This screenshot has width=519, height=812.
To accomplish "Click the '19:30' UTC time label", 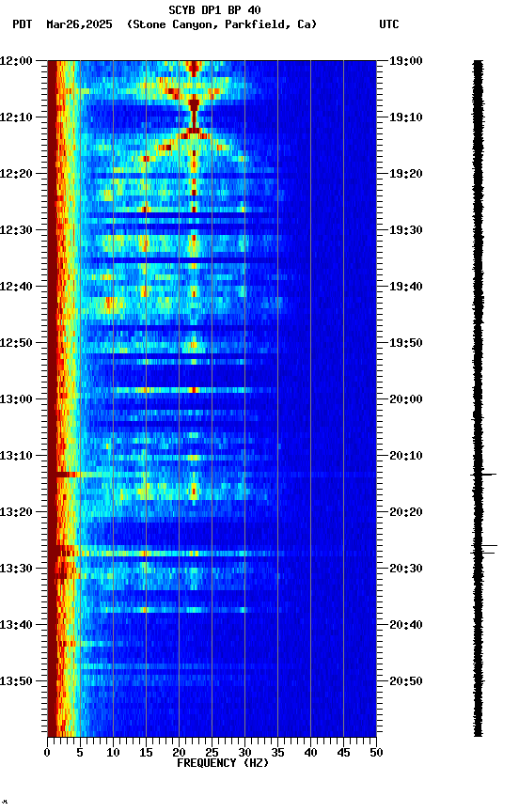I will tap(406, 230).
